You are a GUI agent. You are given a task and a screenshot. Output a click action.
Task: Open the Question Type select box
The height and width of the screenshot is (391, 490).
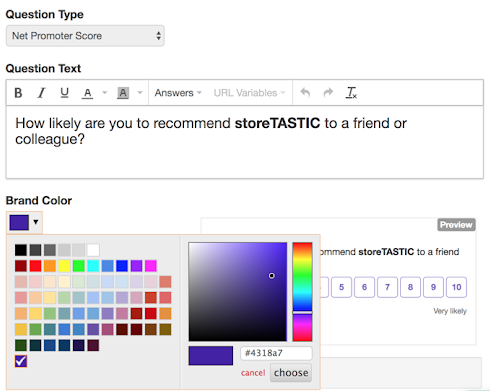click(x=85, y=36)
